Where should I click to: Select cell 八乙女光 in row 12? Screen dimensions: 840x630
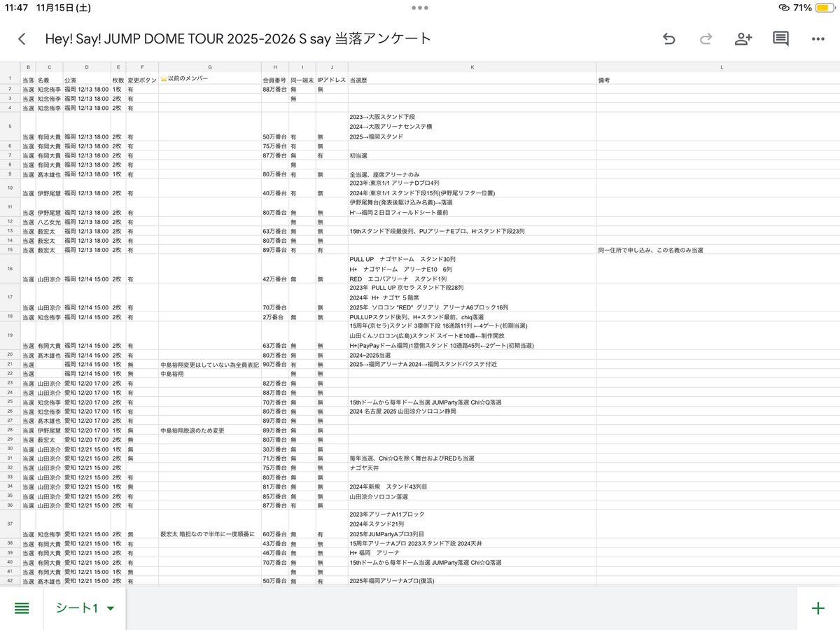pos(49,222)
